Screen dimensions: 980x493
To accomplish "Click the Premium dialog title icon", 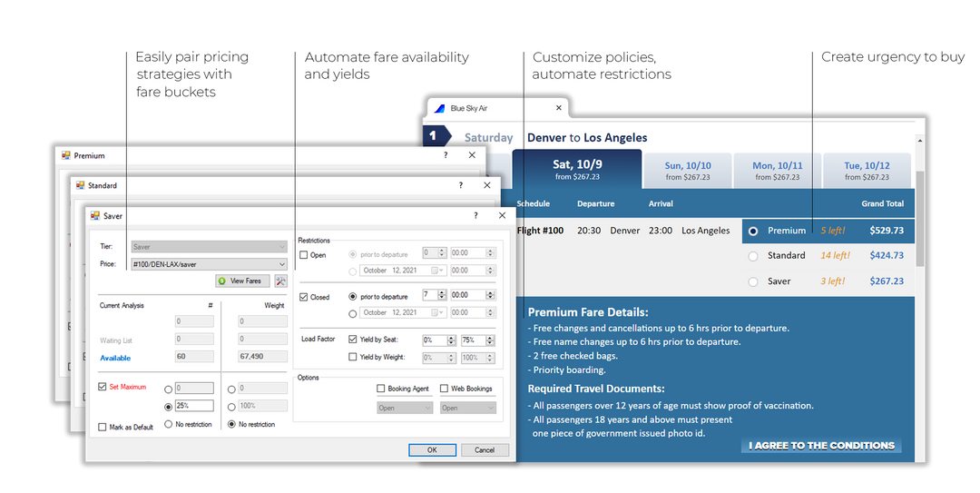I will (x=65, y=156).
